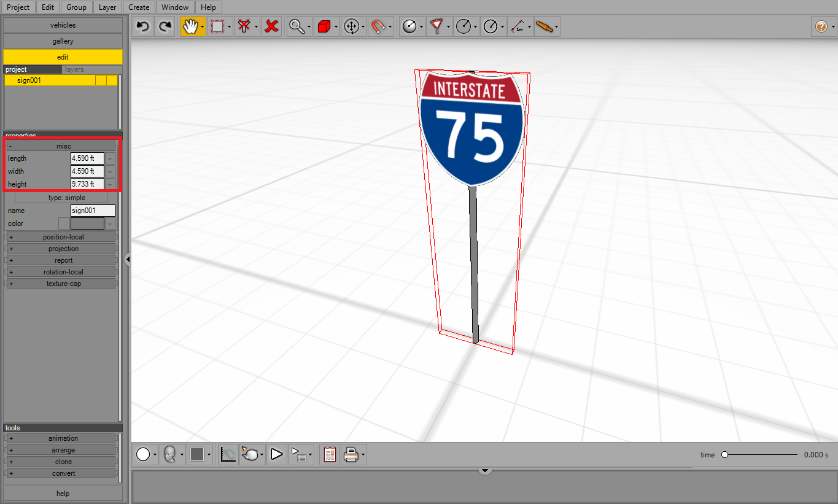Click the play with list icon

(x=298, y=455)
